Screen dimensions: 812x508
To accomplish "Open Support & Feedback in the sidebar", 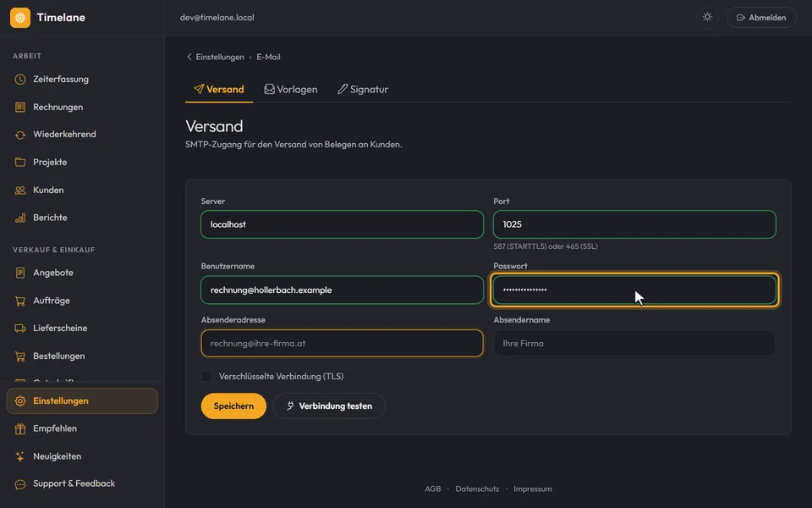I will pos(82,483).
